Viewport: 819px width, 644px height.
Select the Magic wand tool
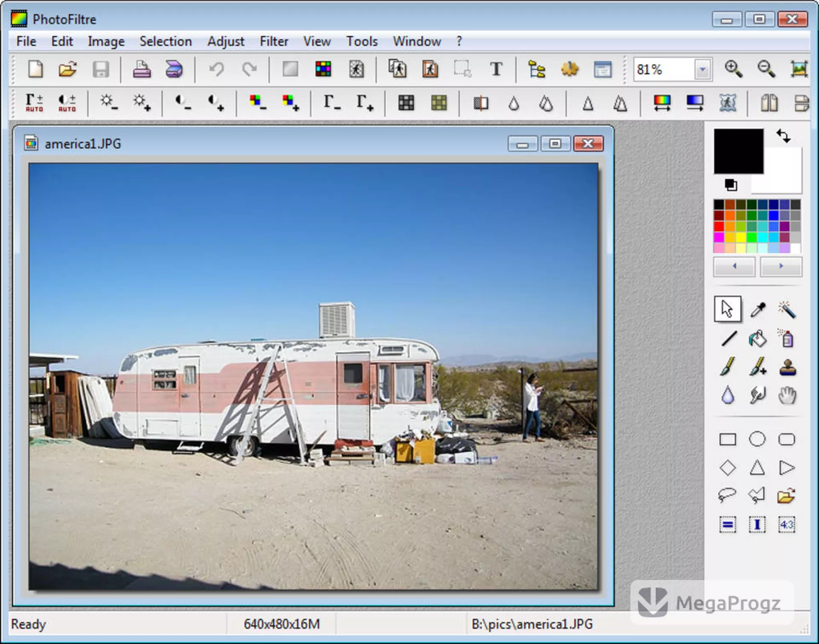(787, 310)
